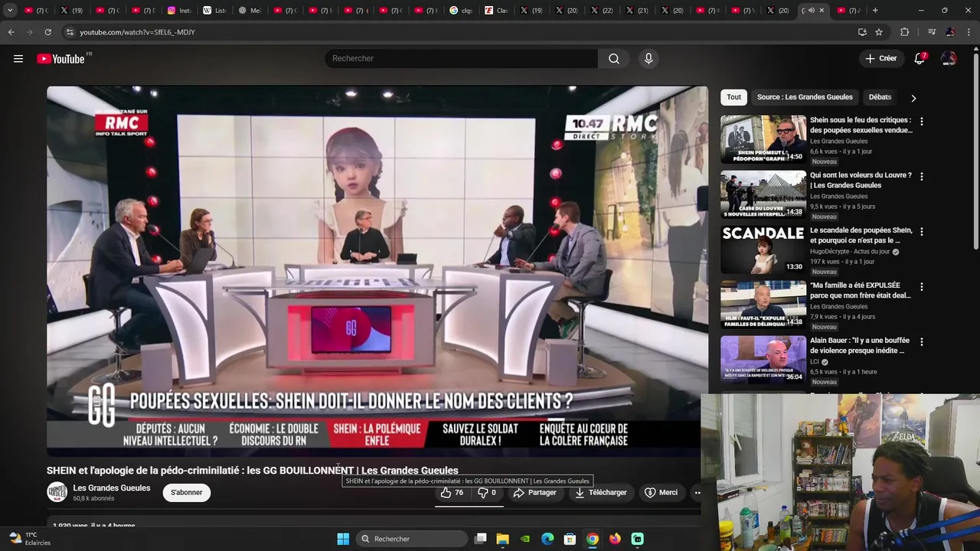980x551 pixels.
Task: Click the Créer button
Action: pyautogui.click(x=880, y=59)
